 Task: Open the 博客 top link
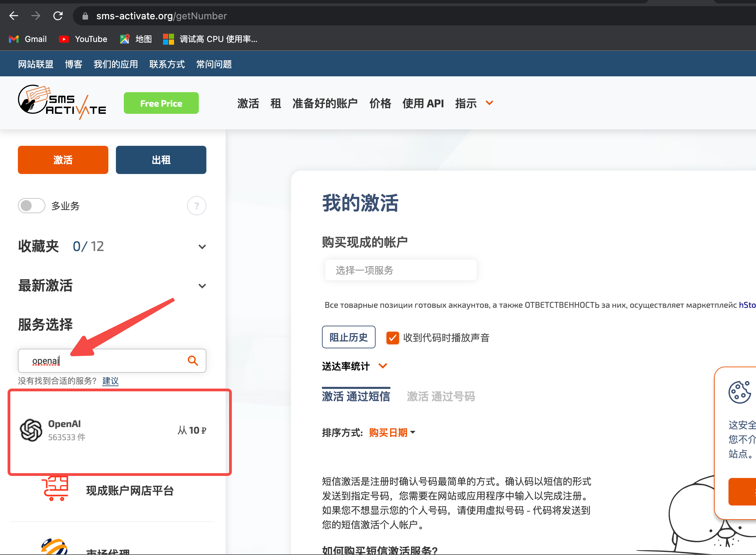pos(74,64)
